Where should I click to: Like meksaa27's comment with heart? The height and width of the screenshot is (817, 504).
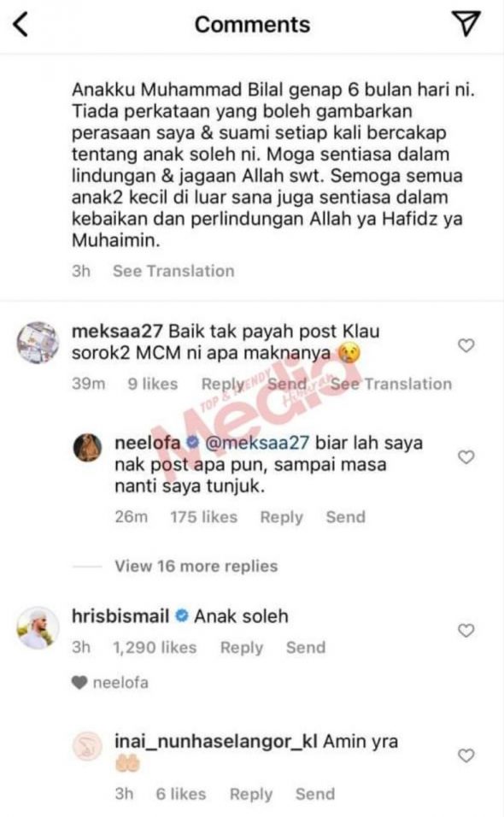[466, 345]
